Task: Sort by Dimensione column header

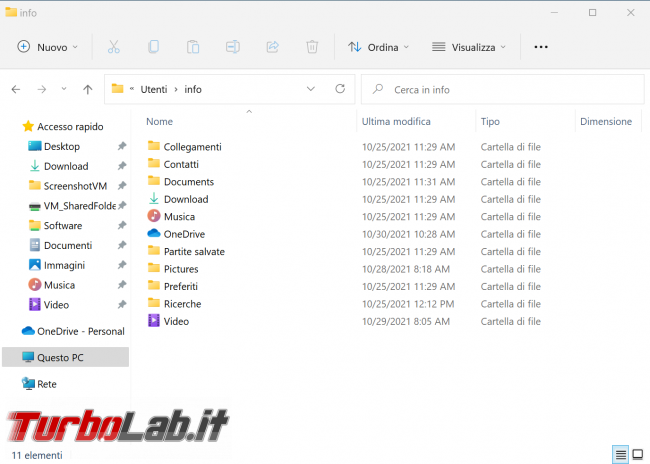Action: coord(606,121)
